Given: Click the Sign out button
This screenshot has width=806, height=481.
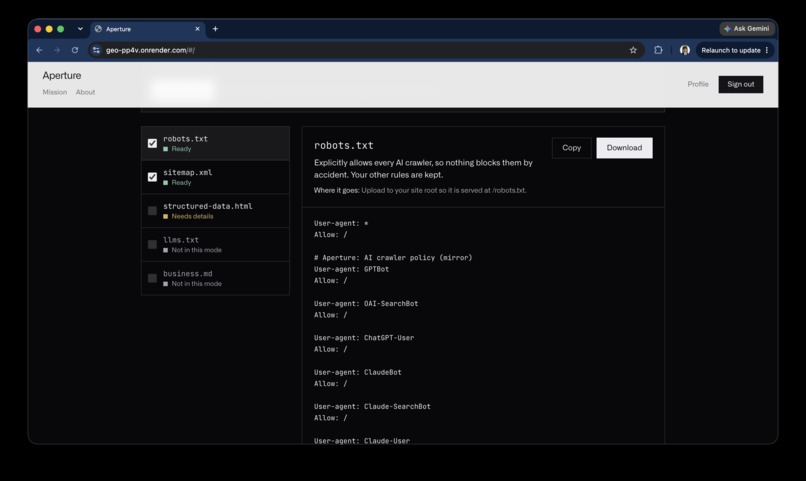Looking at the screenshot, I should [740, 84].
